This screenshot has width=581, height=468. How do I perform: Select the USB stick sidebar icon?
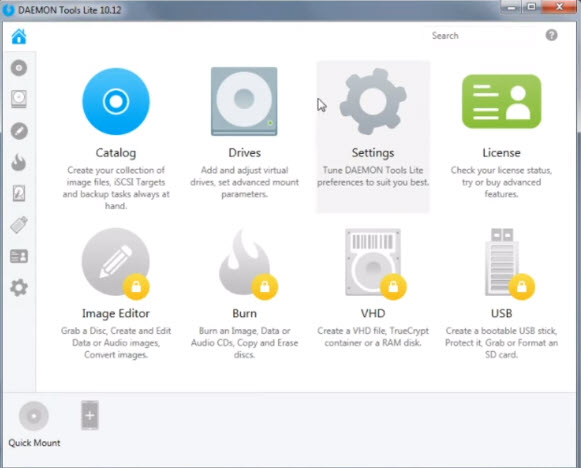pyautogui.click(x=19, y=225)
